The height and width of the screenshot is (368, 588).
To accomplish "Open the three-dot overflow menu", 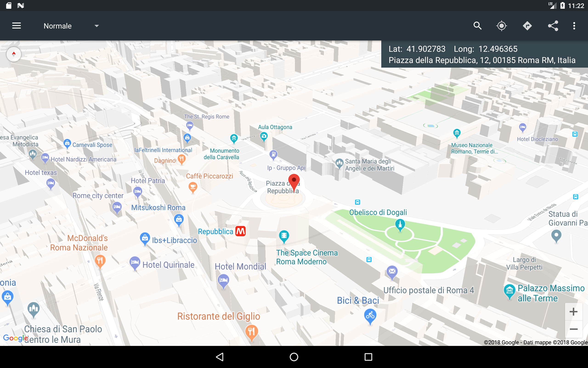I will point(574,26).
